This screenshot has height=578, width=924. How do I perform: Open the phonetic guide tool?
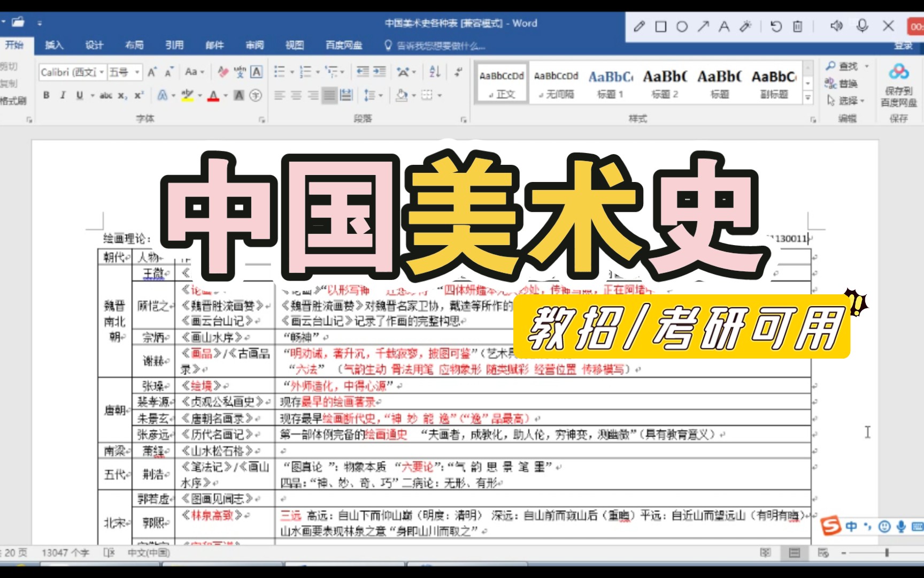click(x=240, y=72)
